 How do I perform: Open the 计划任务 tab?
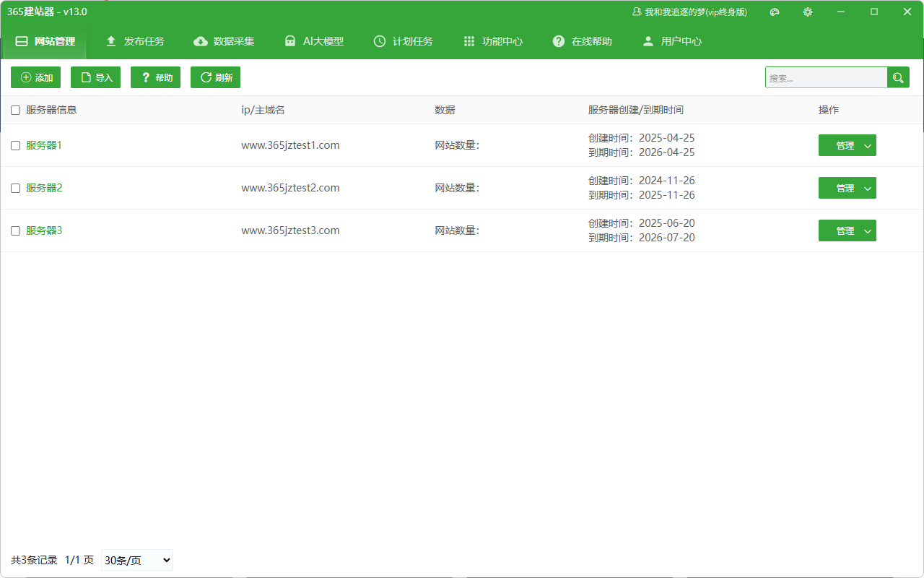pos(404,41)
